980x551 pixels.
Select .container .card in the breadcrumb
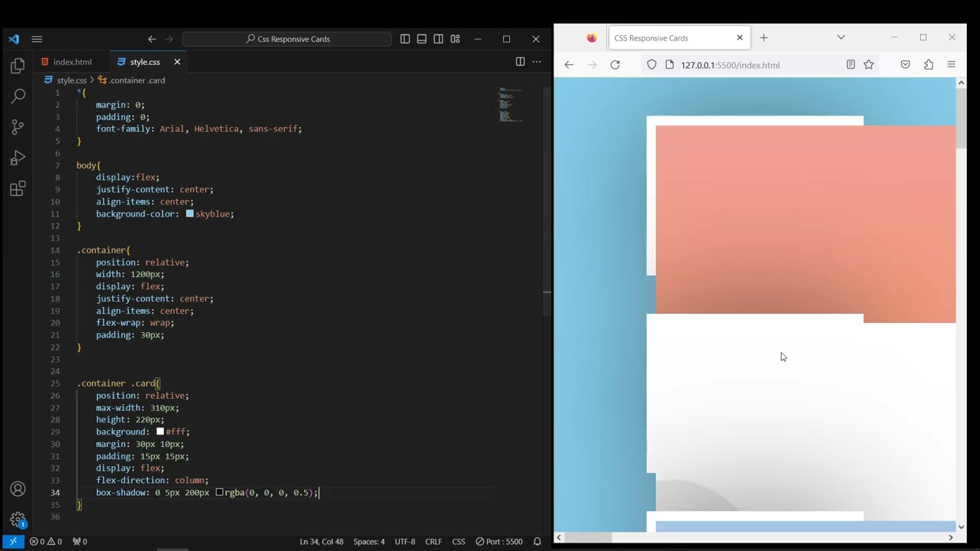tap(136, 80)
